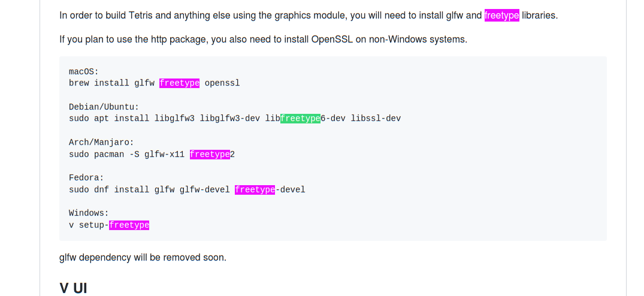Click "glfw-x11" in the pacman command
This screenshot has width=644, height=296.
[164, 155]
